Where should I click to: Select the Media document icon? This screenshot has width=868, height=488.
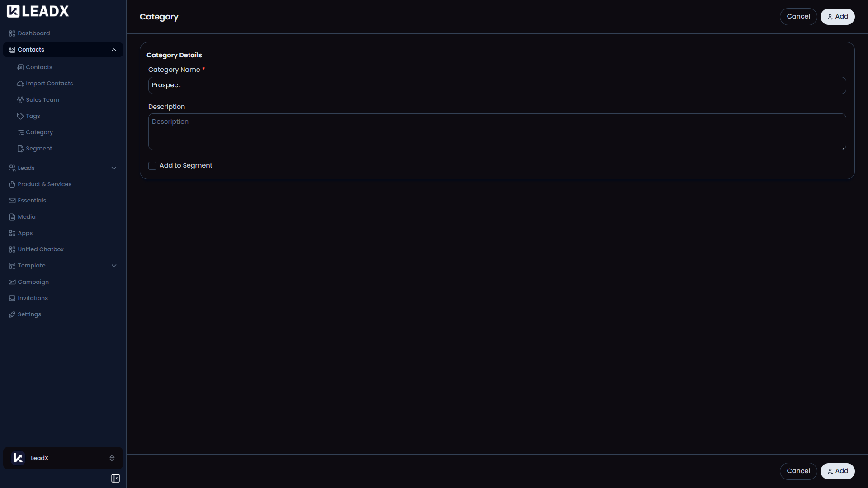12,216
